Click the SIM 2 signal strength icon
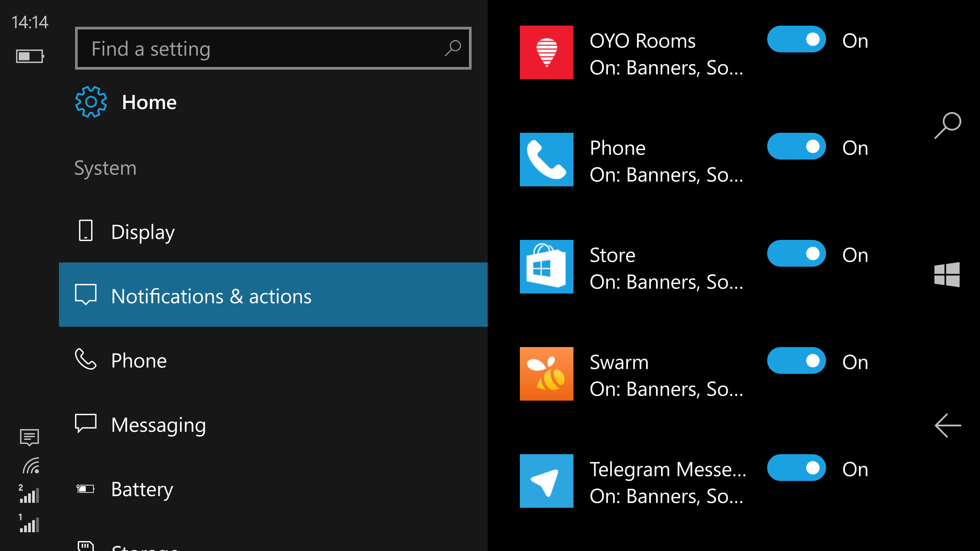The image size is (980, 551). click(29, 494)
